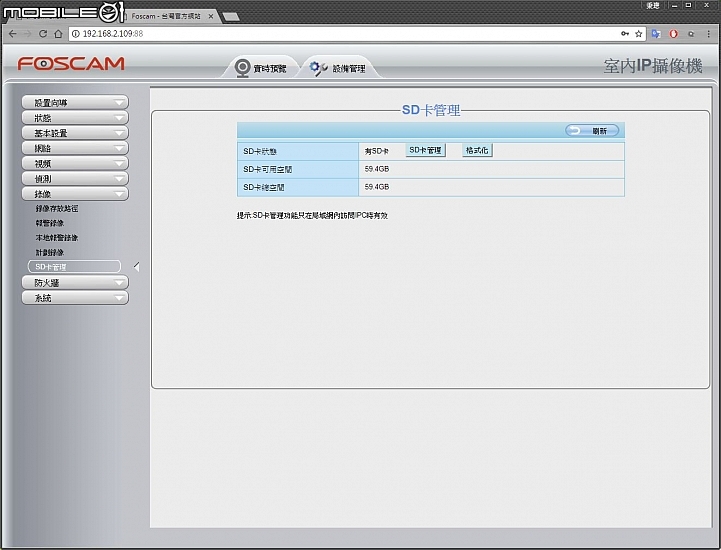Bookmark this page with the star icon
721x550 pixels.
(639, 34)
